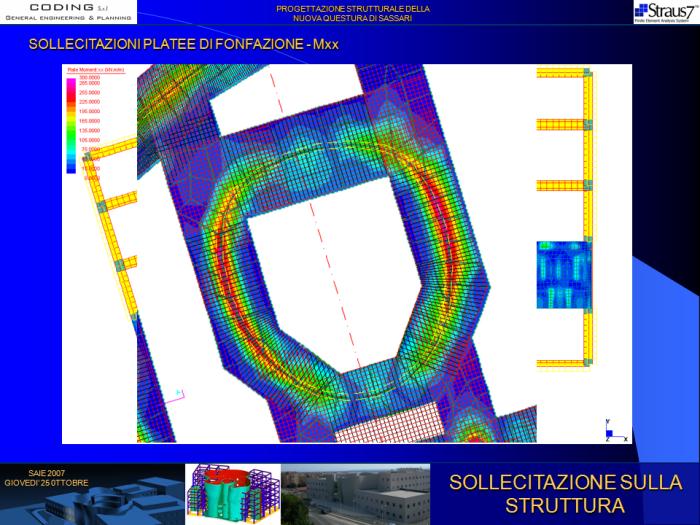The height and width of the screenshot is (525, 700).
Task: Click the magenta swatch atop the color legend
Action: click(x=71, y=82)
